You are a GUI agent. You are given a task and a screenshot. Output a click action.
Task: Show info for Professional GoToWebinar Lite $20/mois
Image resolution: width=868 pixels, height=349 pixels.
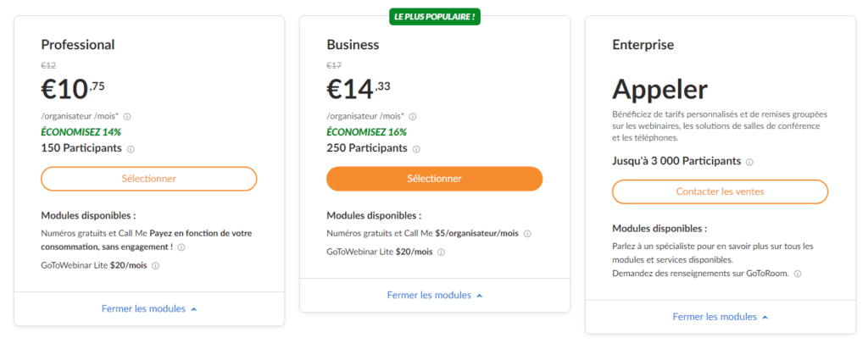156,265
